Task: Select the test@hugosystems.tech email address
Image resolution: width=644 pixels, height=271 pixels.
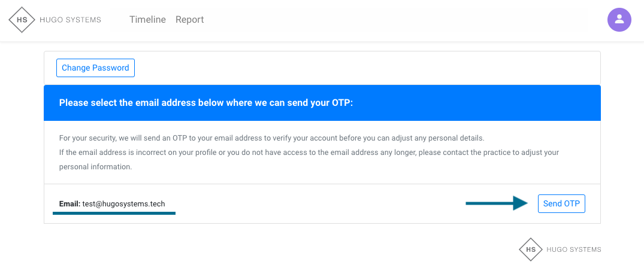Action: pyautogui.click(x=123, y=204)
